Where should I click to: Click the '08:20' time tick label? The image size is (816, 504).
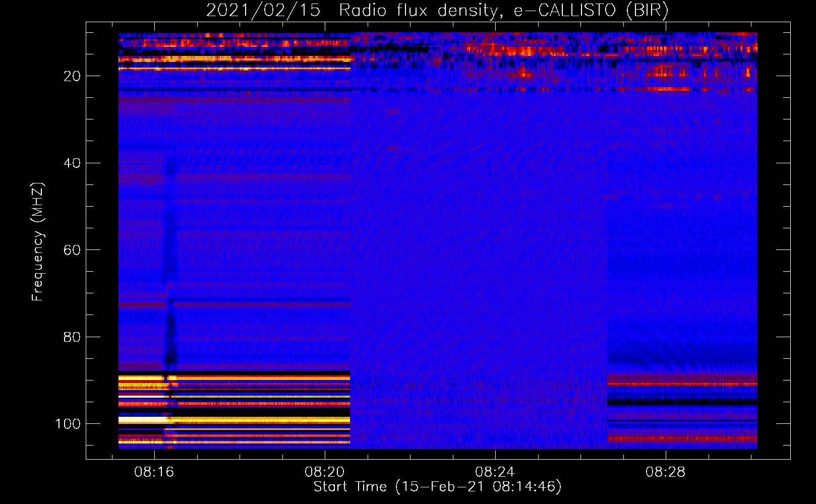point(324,472)
